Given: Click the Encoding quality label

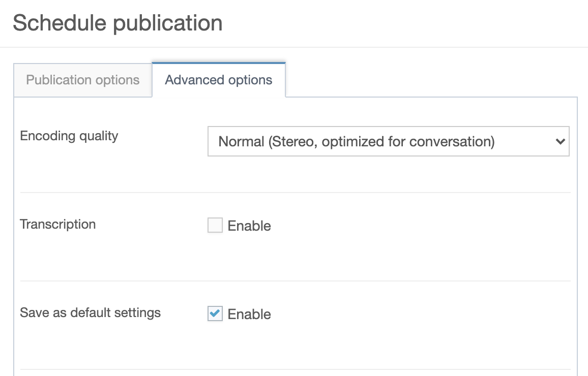Looking at the screenshot, I should (69, 136).
